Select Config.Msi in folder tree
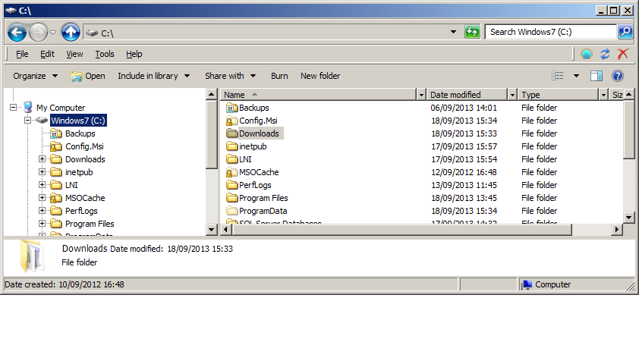This screenshot has height=364, width=639. (84, 146)
